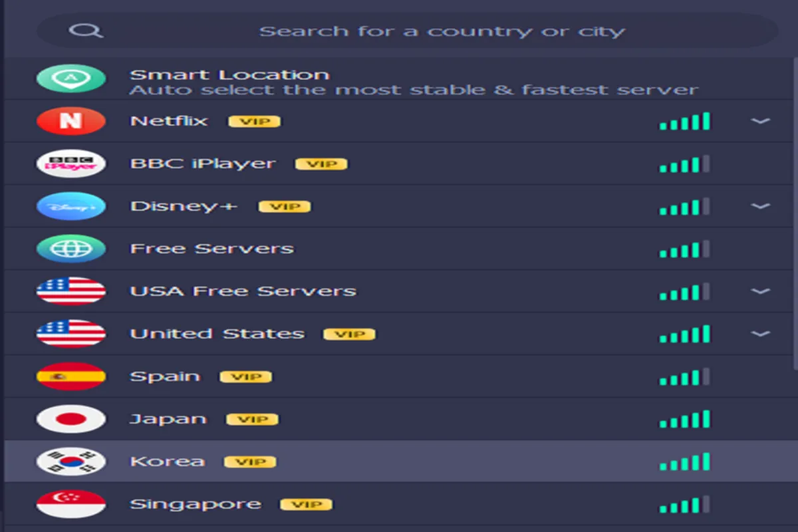
Task: Expand the United States VIP chevron
Action: pos(760,334)
